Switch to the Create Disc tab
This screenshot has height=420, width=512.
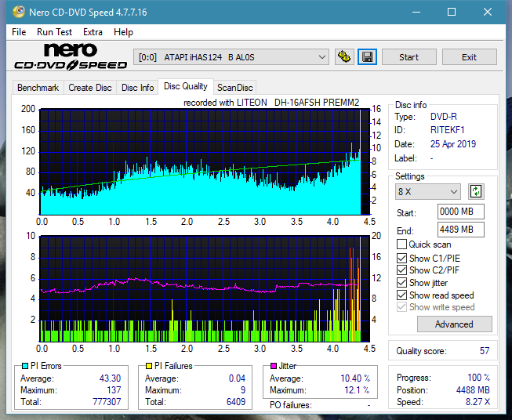(90, 88)
